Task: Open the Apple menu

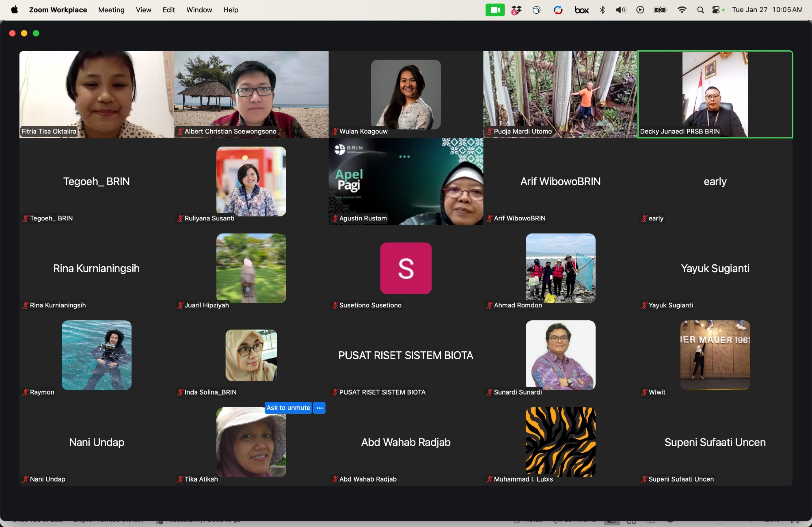Action: pyautogui.click(x=15, y=10)
